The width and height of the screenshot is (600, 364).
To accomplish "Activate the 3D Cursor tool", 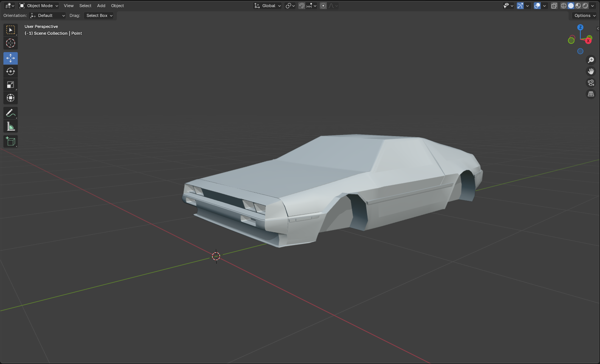I will pyautogui.click(x=11, y=43).
